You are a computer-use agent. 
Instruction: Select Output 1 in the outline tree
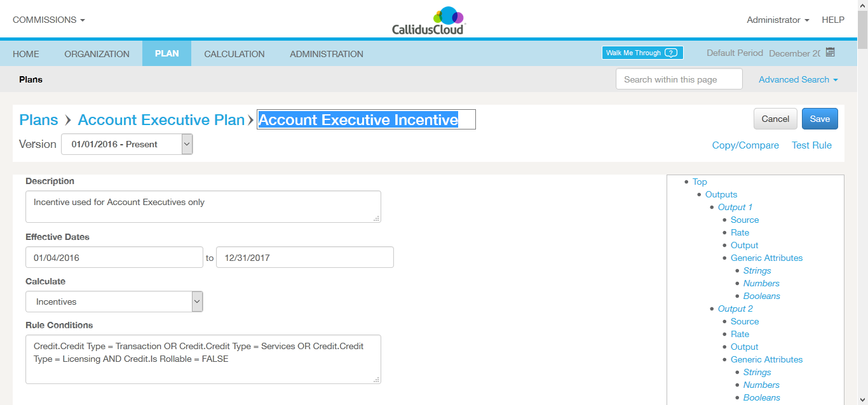(735, 207)
